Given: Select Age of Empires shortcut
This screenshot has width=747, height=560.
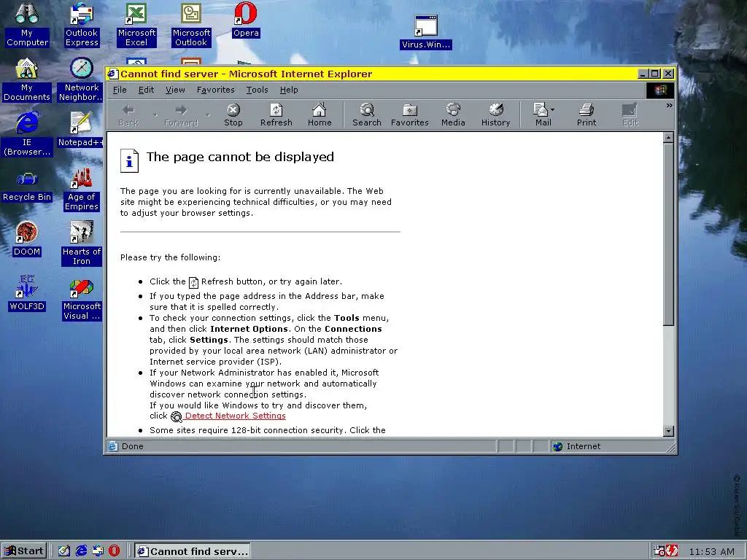Looking at the screenshot, I should (82, 189).
